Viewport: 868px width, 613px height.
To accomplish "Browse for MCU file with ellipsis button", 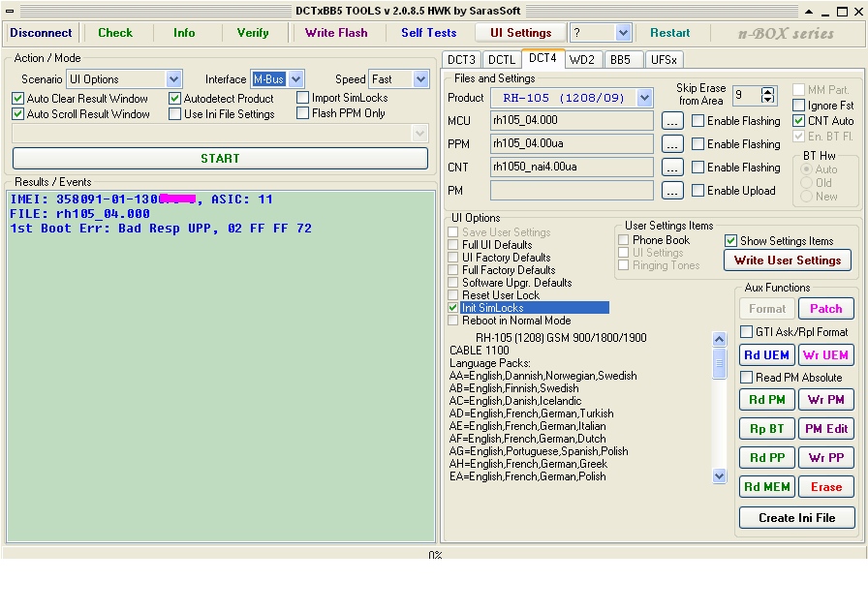I will click(672, 121).
